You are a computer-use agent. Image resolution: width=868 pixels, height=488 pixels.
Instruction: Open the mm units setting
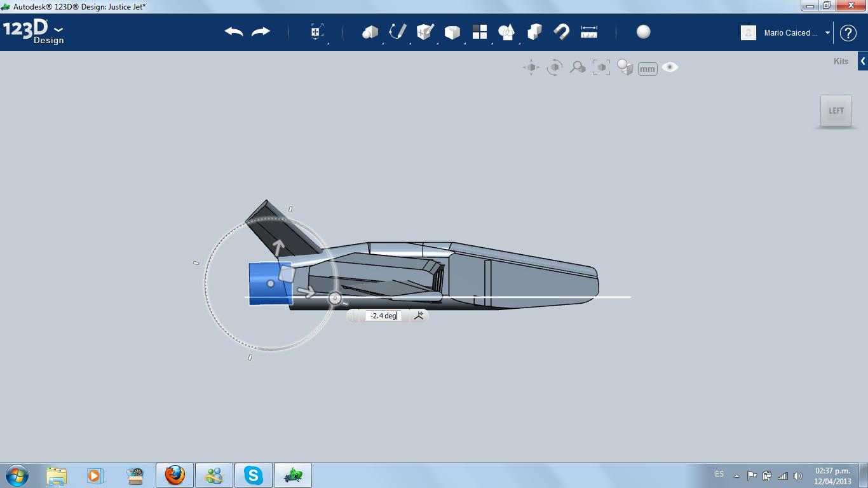[648, 69]
